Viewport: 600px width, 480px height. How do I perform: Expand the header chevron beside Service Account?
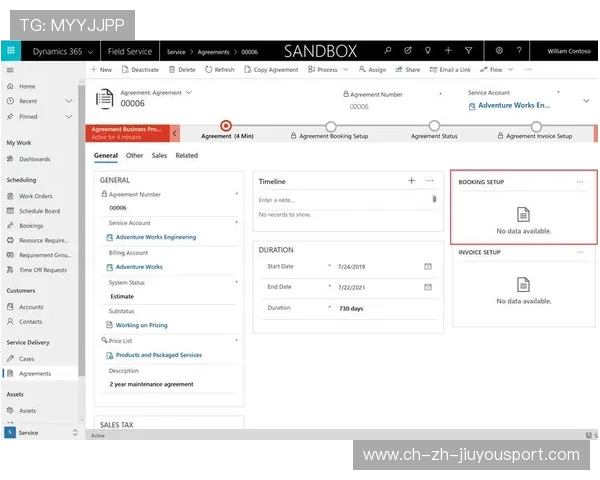(586, 101)
